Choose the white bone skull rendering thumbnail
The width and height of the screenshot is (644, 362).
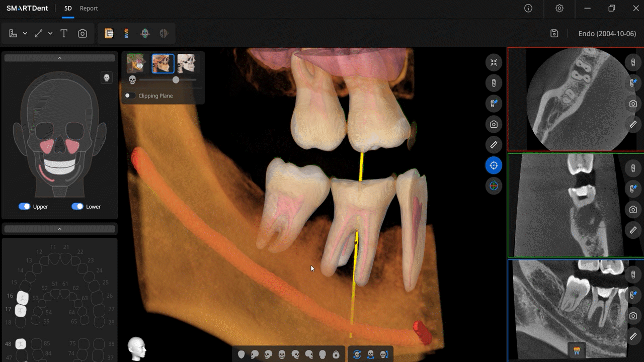pyautogui.click(x=186, y=64)
